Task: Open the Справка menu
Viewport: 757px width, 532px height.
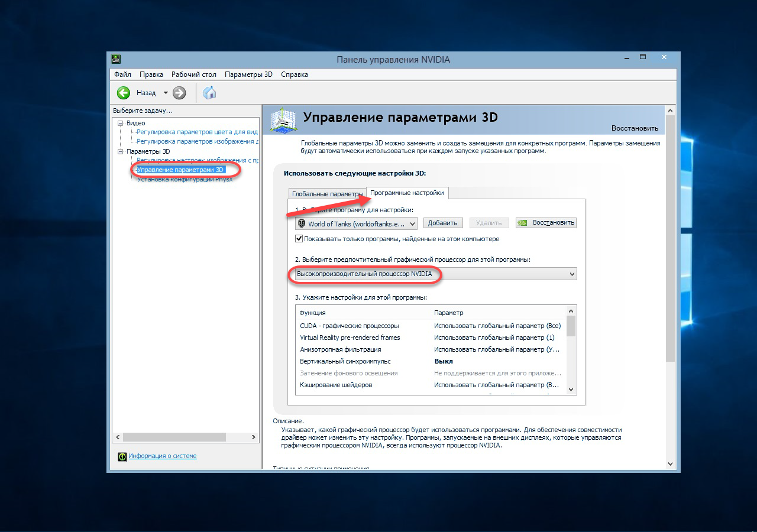Action: 295,74
